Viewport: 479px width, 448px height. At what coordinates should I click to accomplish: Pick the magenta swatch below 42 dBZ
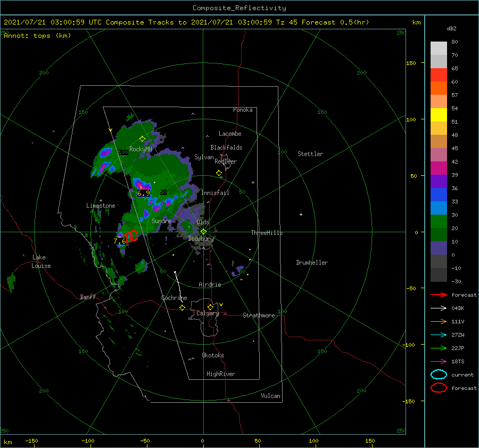tap(439, 168)
